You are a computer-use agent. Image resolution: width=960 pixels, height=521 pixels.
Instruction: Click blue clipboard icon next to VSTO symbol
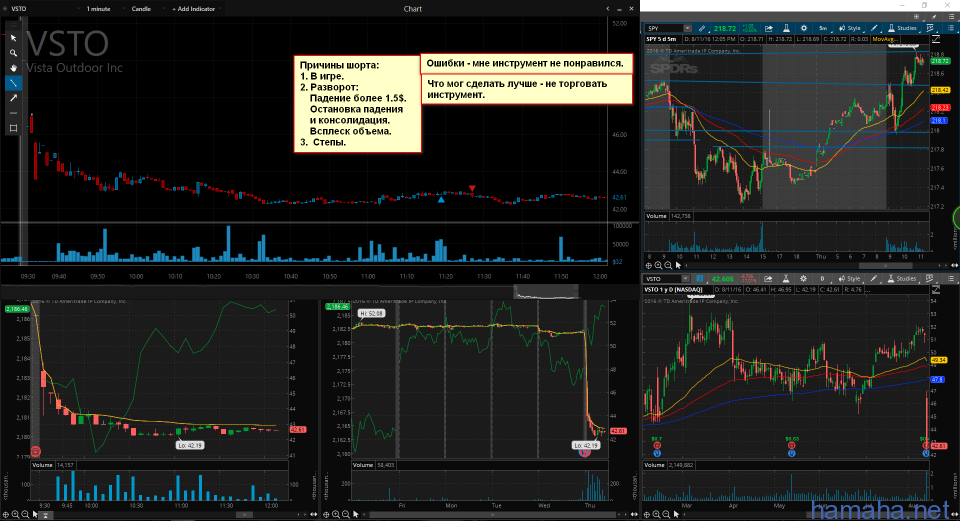click(x=700, y=279)
